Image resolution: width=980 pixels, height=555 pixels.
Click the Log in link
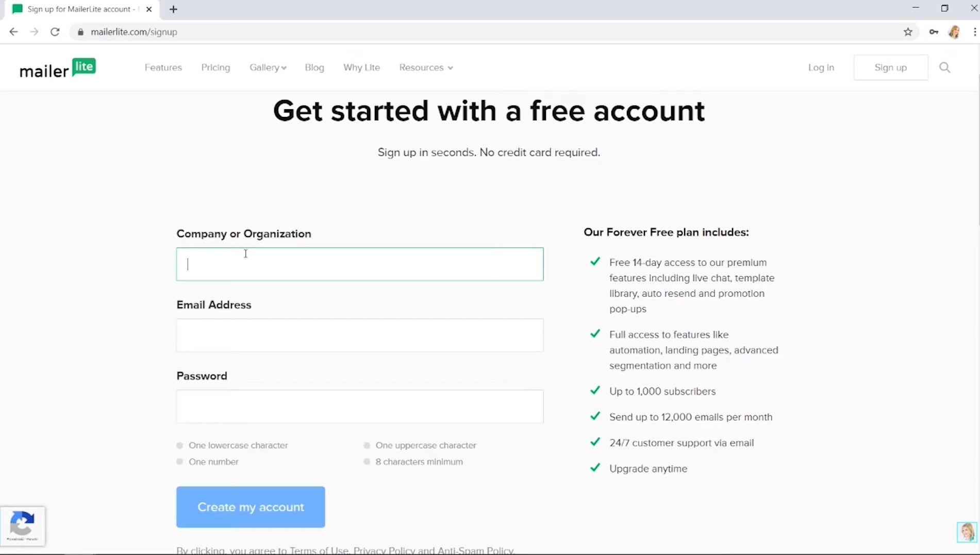click(821, 68)
